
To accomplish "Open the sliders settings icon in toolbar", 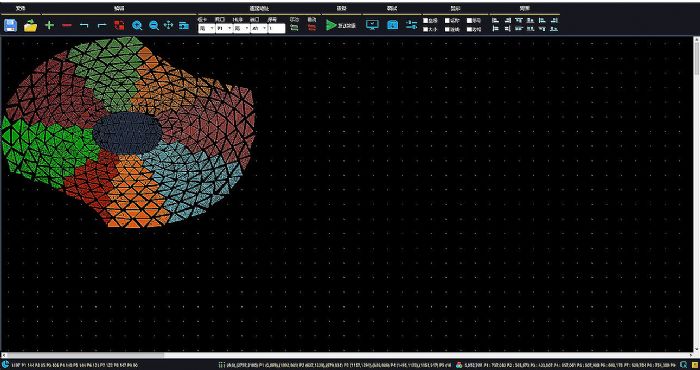I will coord(412,25).
